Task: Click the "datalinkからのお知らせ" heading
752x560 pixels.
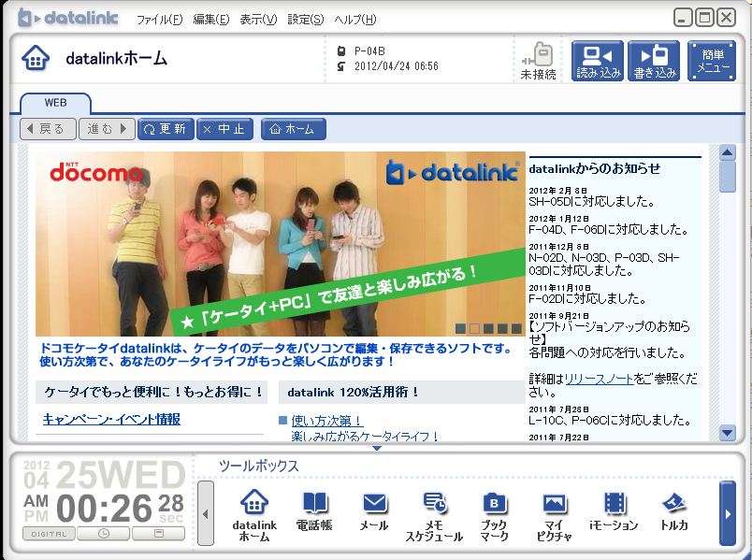Action: [x=595, y=169]
